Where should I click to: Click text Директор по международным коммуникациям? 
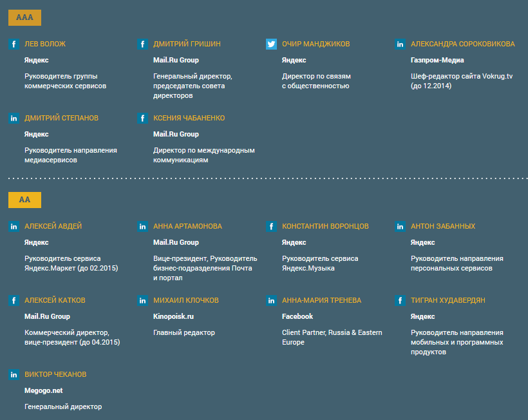[203, 155]
